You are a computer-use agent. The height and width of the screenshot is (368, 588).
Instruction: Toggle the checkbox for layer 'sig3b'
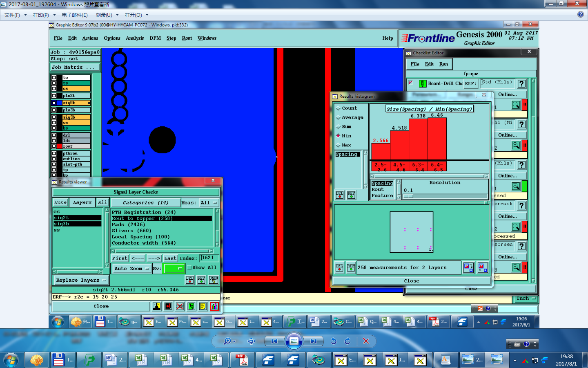(54, 117)
